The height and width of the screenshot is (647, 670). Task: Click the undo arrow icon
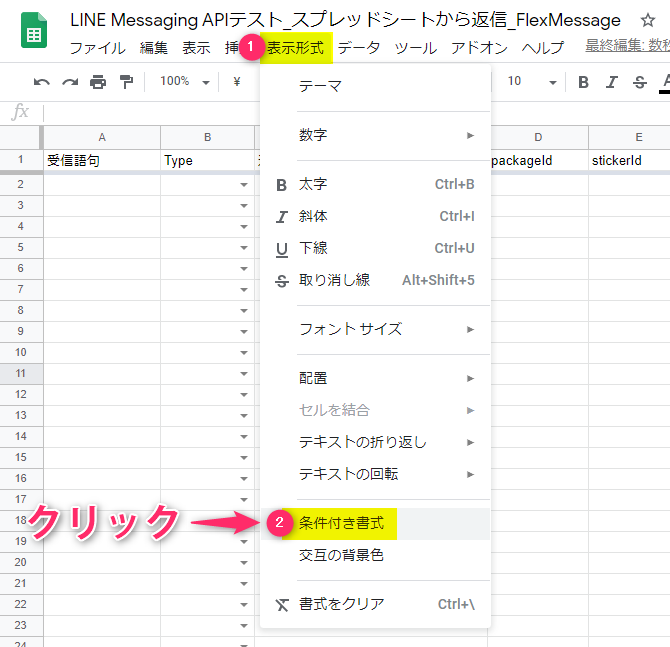coord(41,81)
